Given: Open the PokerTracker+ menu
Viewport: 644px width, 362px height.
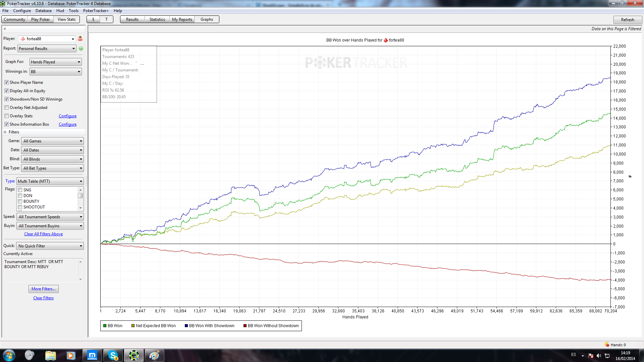Looking at the screenshot, I should click(96, 11).
